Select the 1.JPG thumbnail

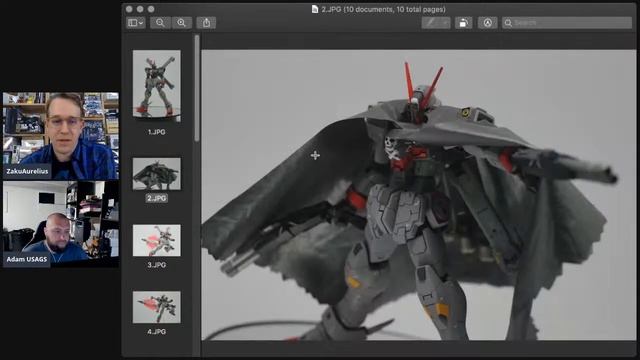[x=157, y=86]
